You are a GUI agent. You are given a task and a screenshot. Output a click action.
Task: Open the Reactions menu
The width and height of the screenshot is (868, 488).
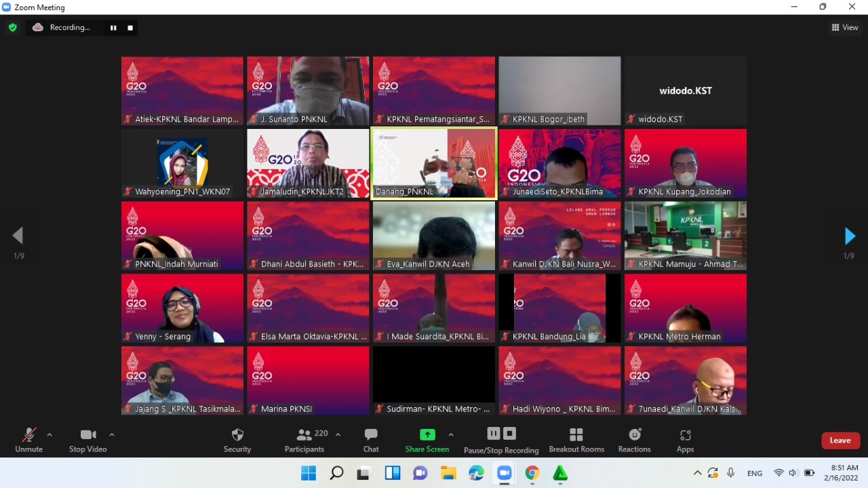(634, 440)
